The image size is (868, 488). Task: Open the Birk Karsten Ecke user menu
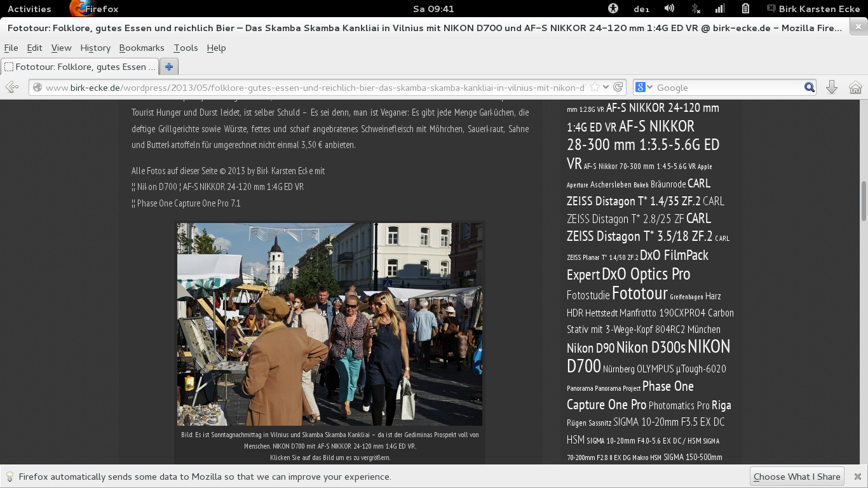coord(813,9)
